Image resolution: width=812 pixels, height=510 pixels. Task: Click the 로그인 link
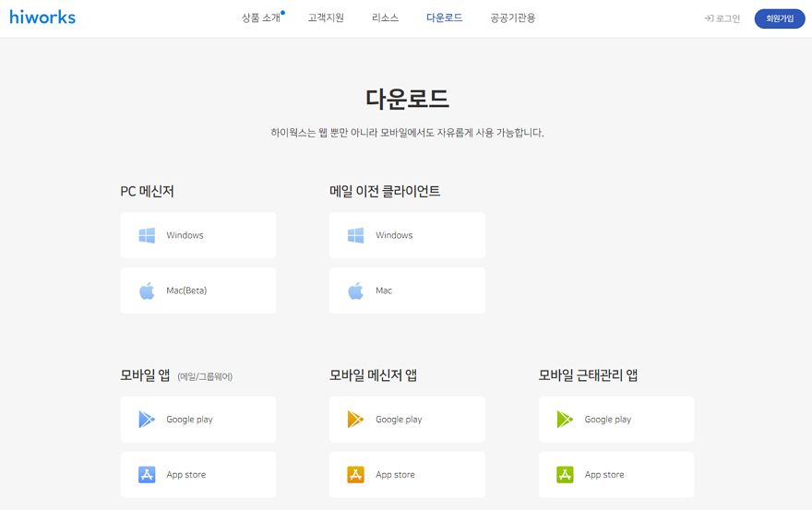tap(728, 18)
